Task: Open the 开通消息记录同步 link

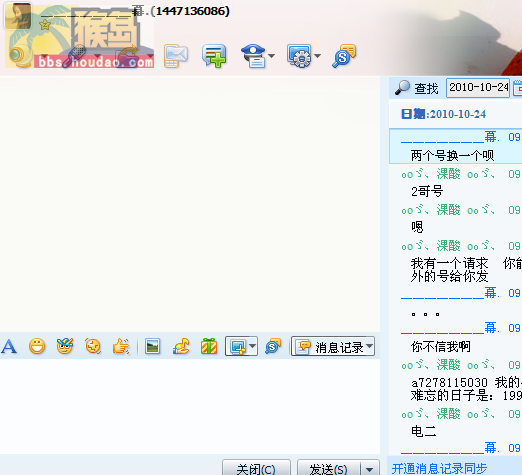Action: coord(439,468)
